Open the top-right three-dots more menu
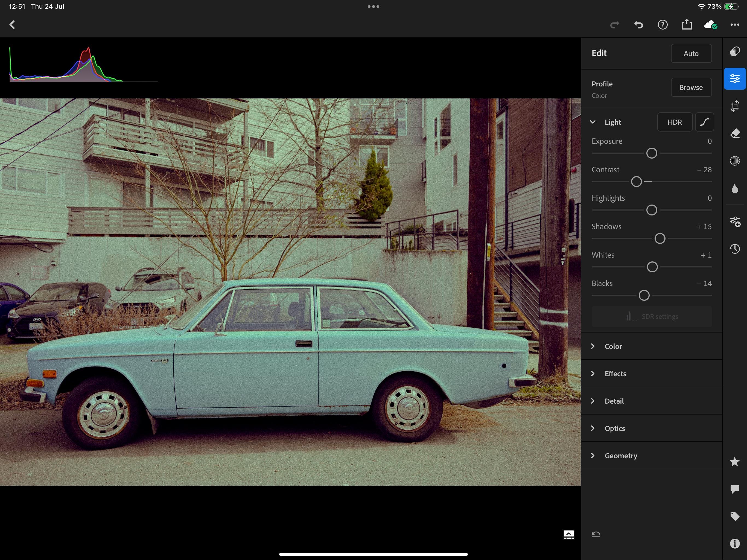747x560 pixels. click(x=735, y=25)
